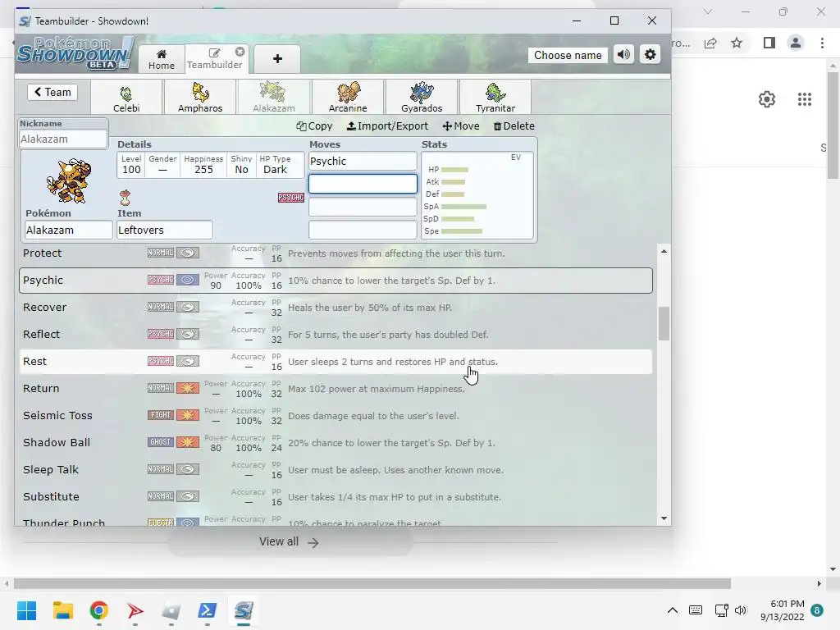Open settings gear in the browser page
This screenshot has height=630, width=840.
click(767, 99)
